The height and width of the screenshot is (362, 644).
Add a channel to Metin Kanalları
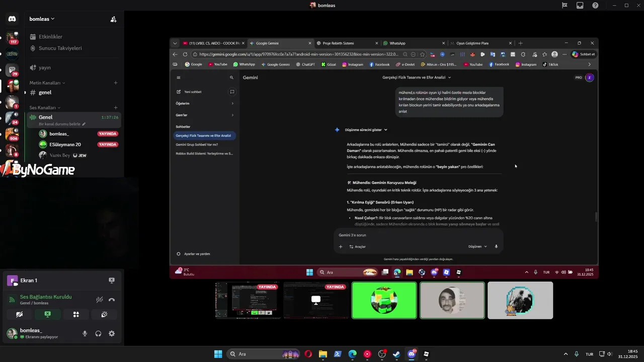point(116,82)
